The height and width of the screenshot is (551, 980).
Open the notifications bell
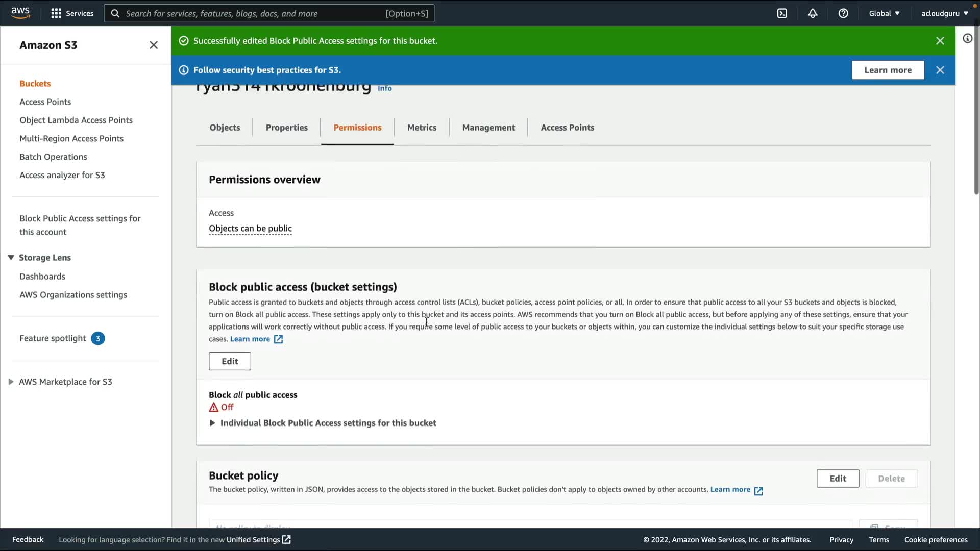[x=813, y=14]
